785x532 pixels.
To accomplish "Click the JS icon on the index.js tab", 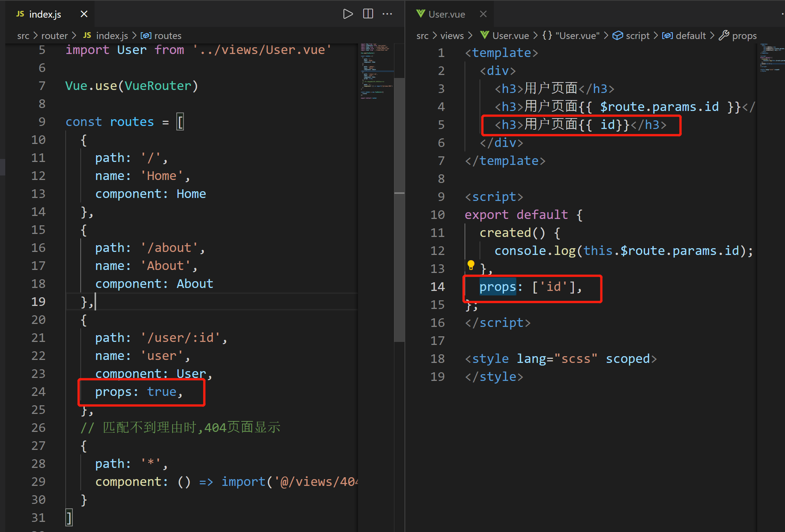I will point(20,14).
